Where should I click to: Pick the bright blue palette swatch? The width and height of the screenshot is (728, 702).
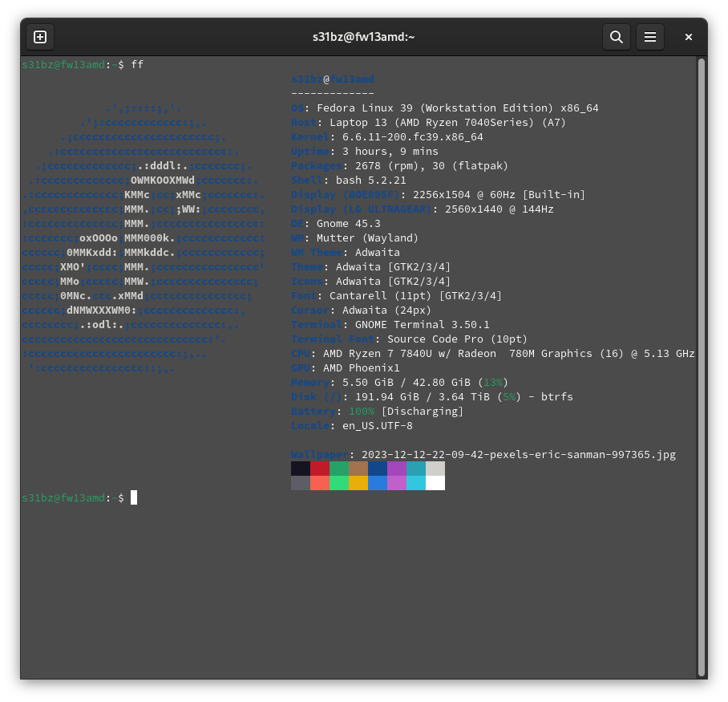pyautogui.click(x=378, y=483)
